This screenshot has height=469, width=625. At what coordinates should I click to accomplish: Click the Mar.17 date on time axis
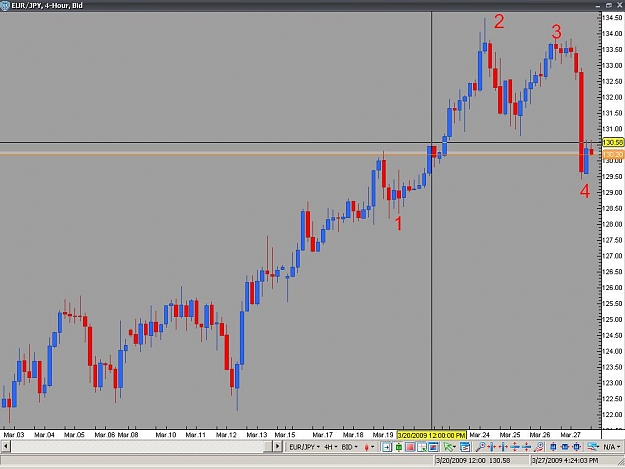pyautogui.click(x=322, y=435)
